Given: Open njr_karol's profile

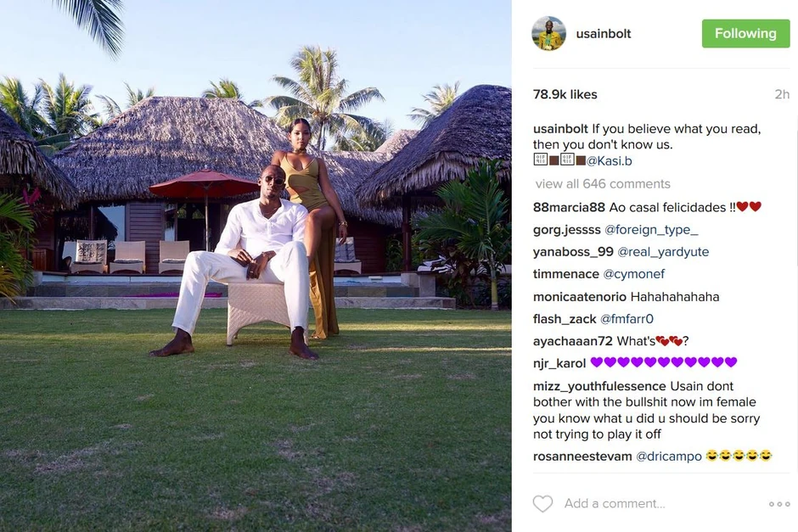Looking at the screenshot, I should coord(559,363).
